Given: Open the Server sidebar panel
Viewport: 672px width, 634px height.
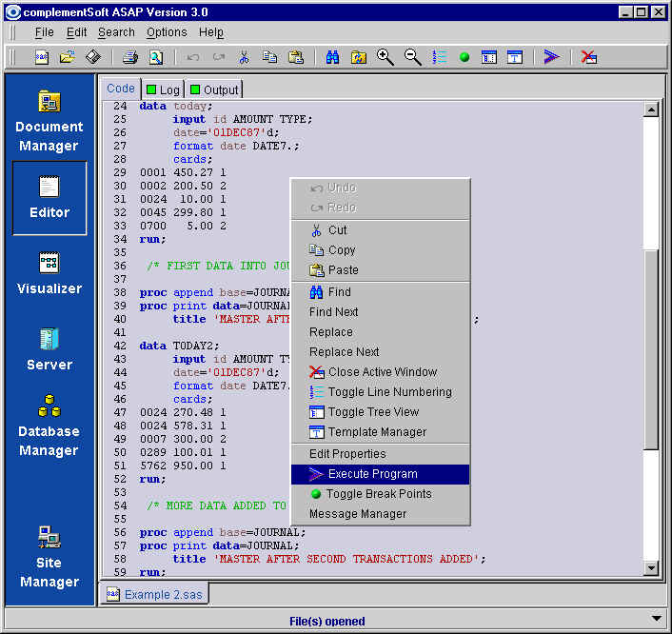Looking at the screenshot, I should tap(49, 349).
